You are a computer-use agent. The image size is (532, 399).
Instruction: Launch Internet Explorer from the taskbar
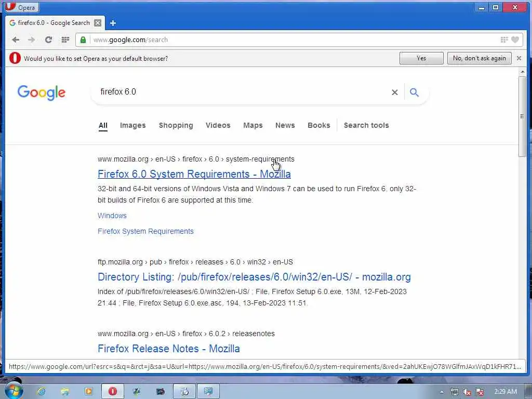tap(42, 392)
